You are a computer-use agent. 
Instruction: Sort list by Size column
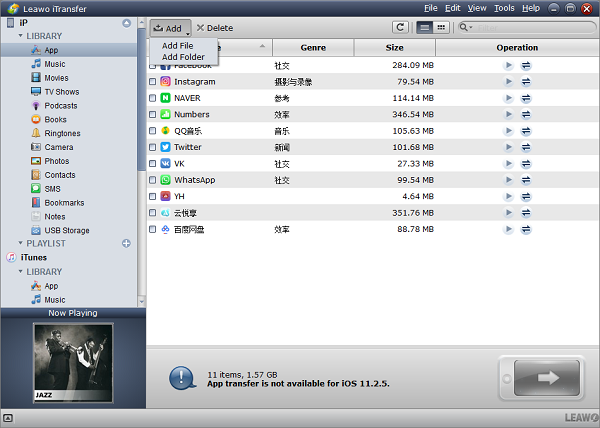point(395,47)
